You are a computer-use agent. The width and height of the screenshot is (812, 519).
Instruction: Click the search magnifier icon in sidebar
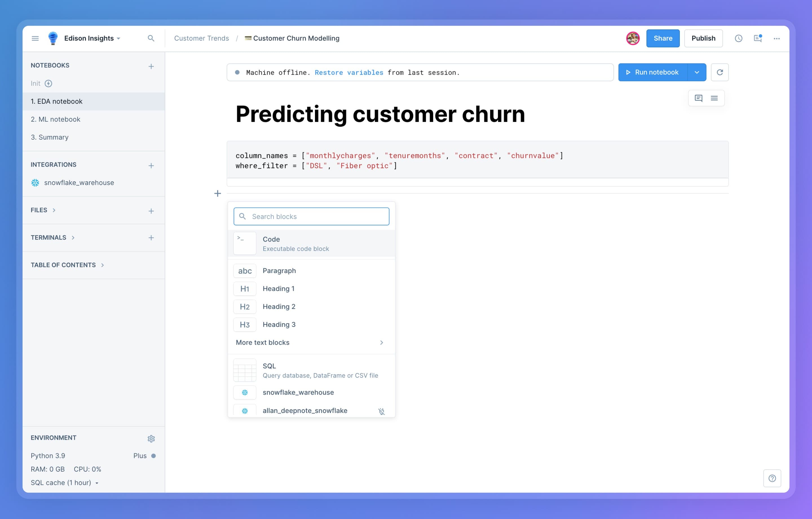(x=151, y=38)
